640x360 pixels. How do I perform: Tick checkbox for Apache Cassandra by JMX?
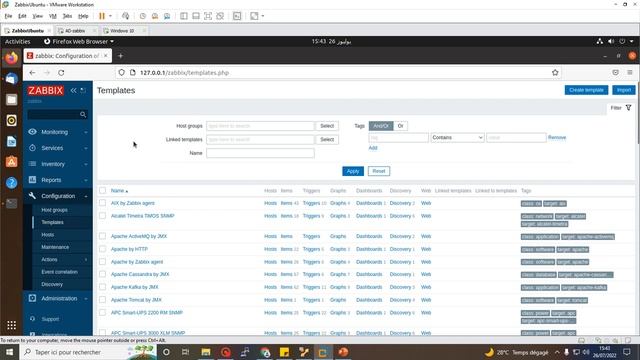[102, 274]
